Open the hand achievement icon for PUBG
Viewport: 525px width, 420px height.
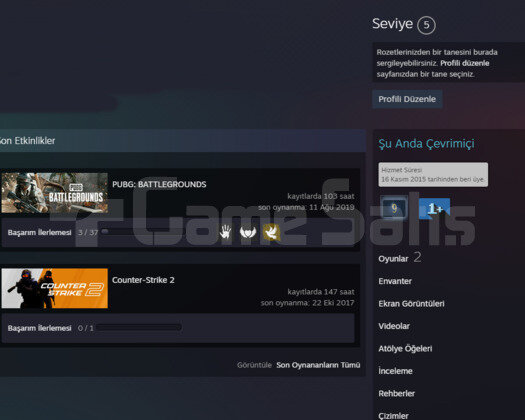[225, 232]
